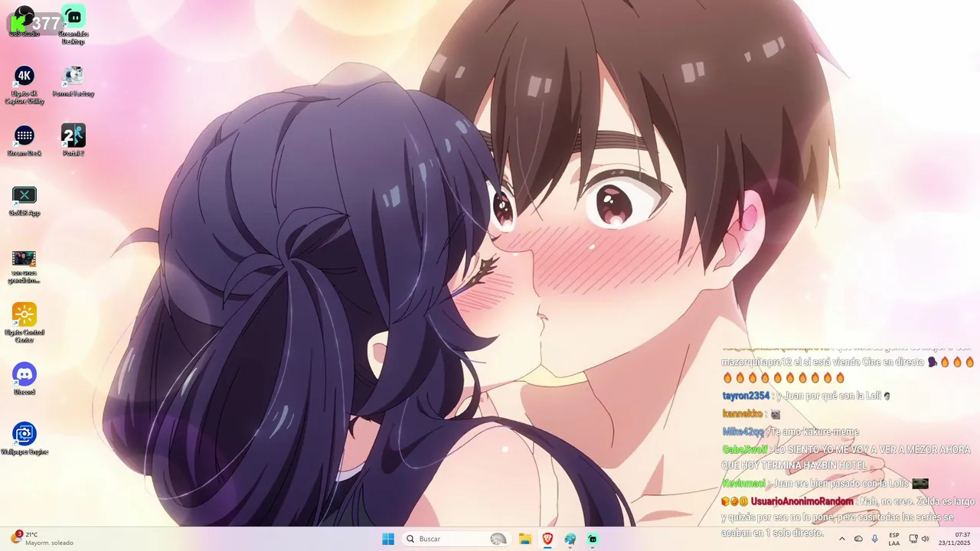Image resolution: width=980 pixels, height=551 pixels.
Task: Open Wallpaper Engine shortcut
Action: 24,439
